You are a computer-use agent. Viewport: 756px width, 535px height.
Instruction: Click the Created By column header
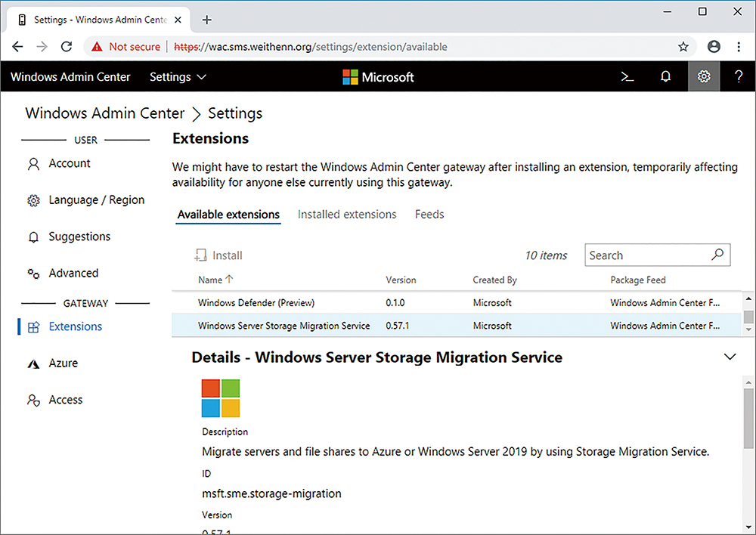point(494,280)
